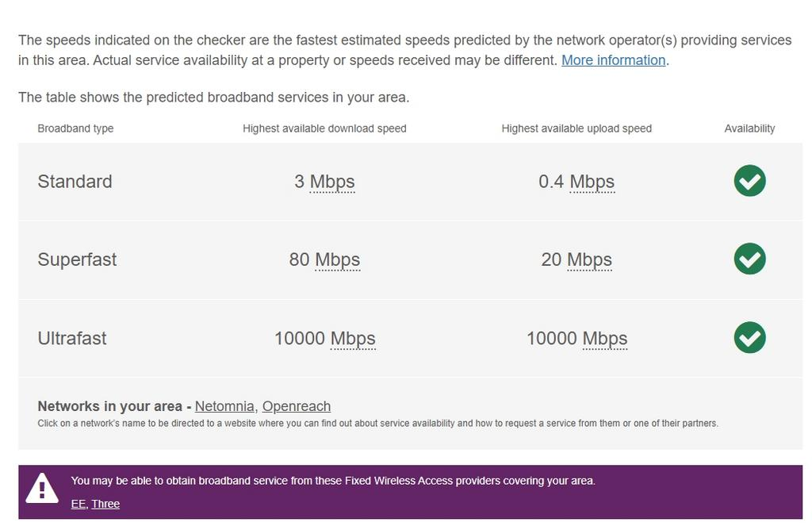Click Mbps abbreviation for Standard upload speed
This screenshot has height=530, width=812.
tap(592, 182)
